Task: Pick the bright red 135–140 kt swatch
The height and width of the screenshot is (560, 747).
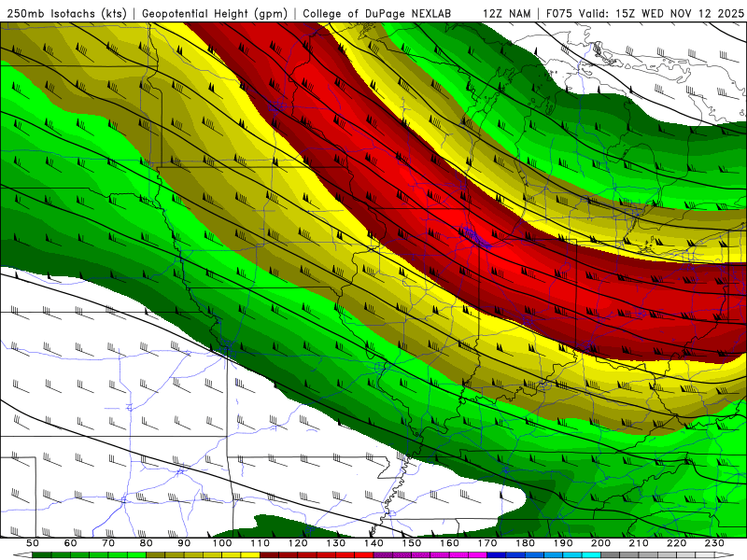Action: (364, 554)
